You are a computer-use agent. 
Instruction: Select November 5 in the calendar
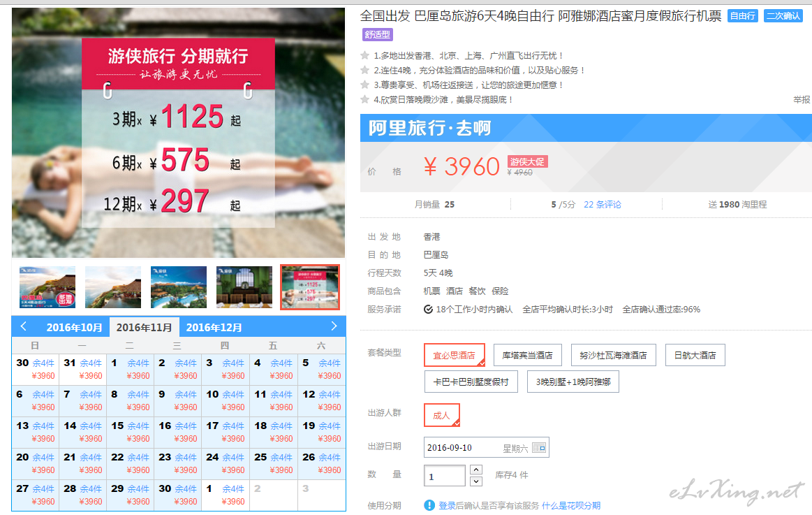(x=322, y=370)
